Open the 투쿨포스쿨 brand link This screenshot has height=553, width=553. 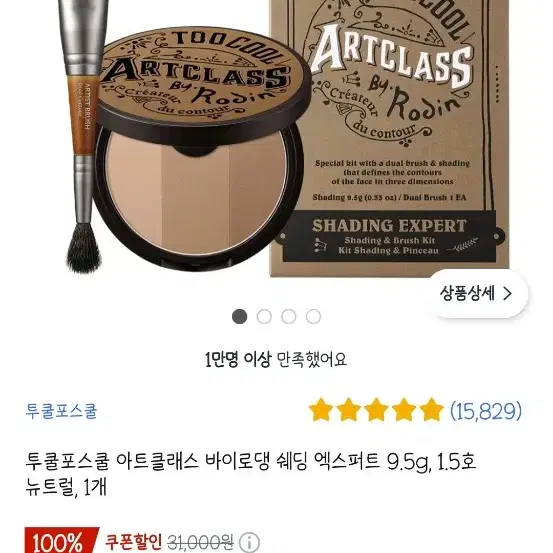coord(61,411)
